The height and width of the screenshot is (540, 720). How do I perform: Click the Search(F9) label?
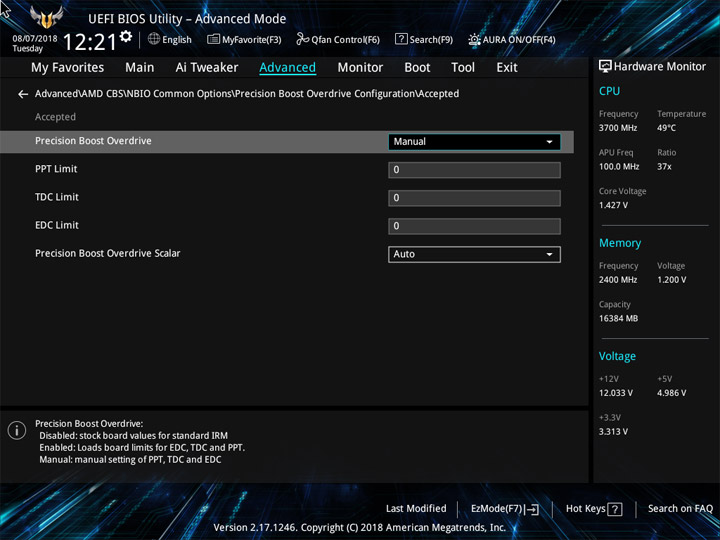click(431, 39)
